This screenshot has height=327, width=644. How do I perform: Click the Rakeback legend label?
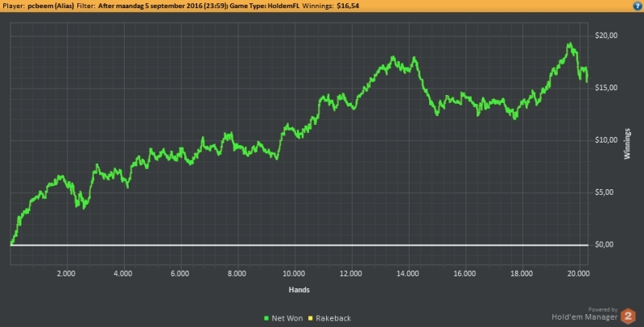coord(333,318)
